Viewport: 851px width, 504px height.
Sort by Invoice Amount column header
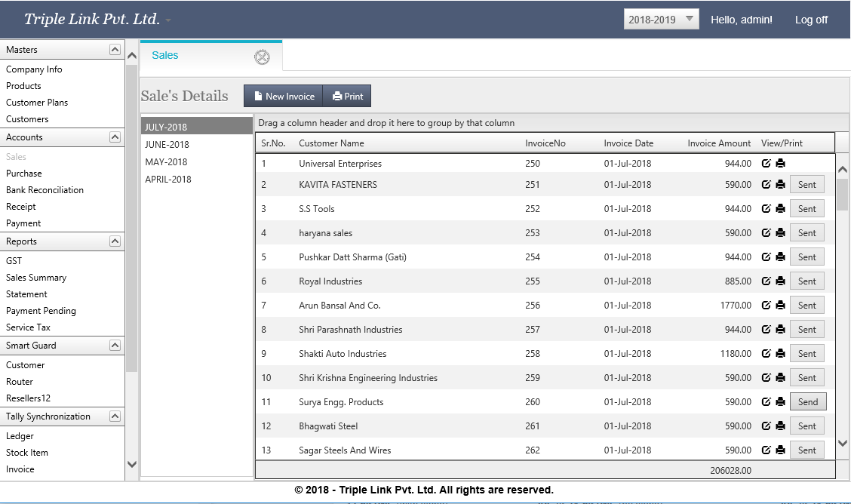(719, 143)
